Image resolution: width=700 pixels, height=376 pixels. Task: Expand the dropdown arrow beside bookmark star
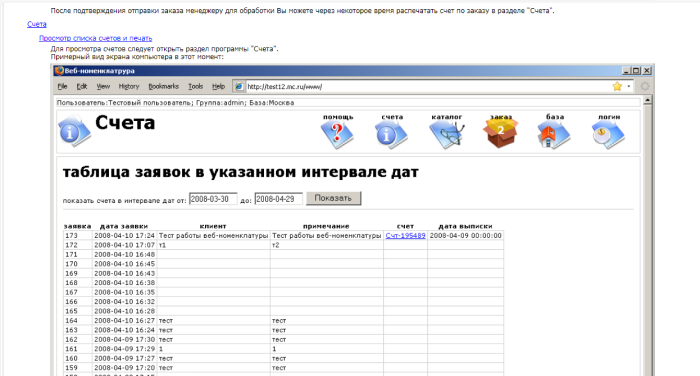(x=629, y=87)
